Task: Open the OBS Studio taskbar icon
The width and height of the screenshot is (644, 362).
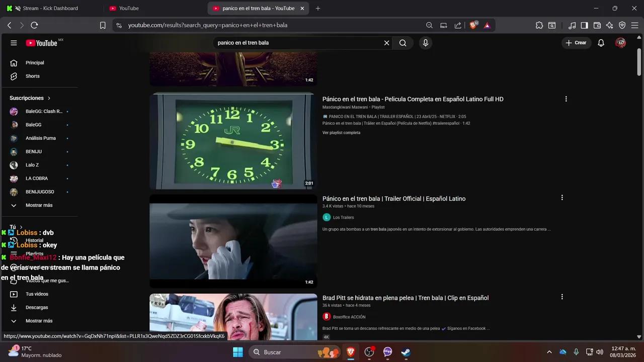Action: tap(369, 352)
